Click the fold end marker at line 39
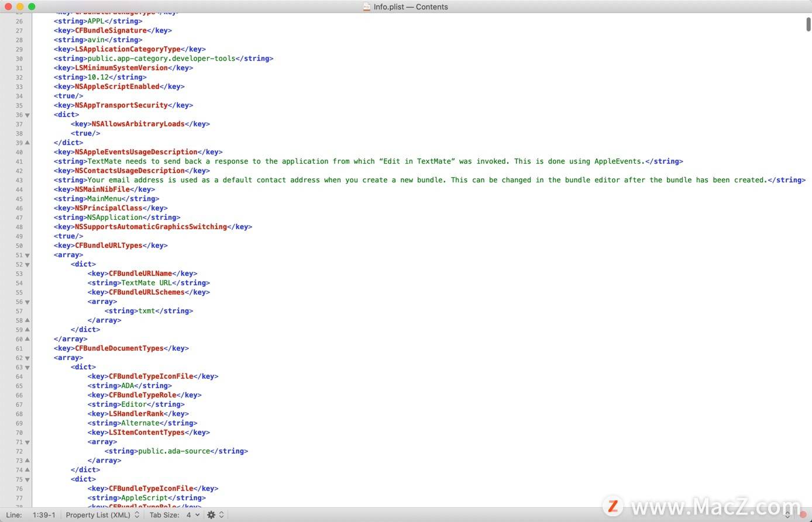Screen dimensions: 812x522 pos(27,143)
